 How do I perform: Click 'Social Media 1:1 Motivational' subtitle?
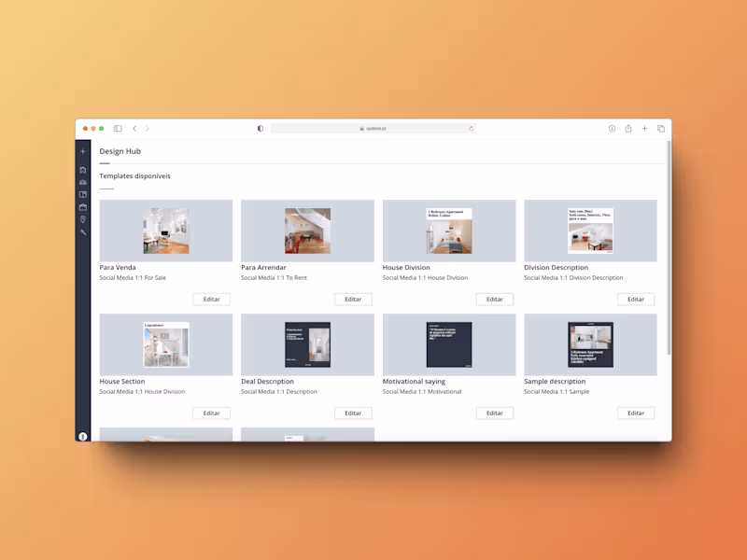tap(422, 391)
